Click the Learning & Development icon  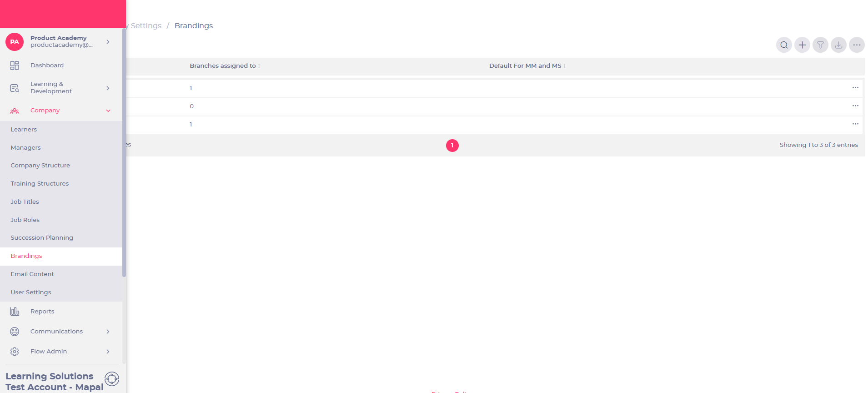pyautogui.click(x=15, y=88)
